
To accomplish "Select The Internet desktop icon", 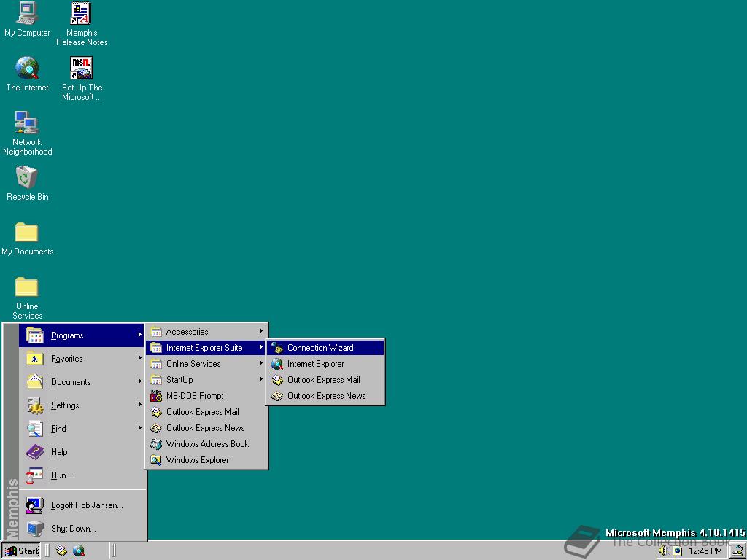I will click(x=27, y=74).
